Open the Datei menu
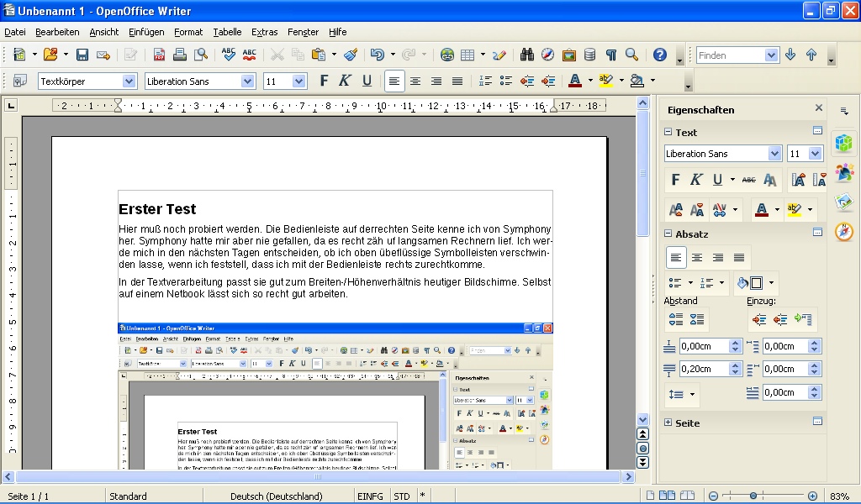 pyautogui.click(x=15, y=32)
